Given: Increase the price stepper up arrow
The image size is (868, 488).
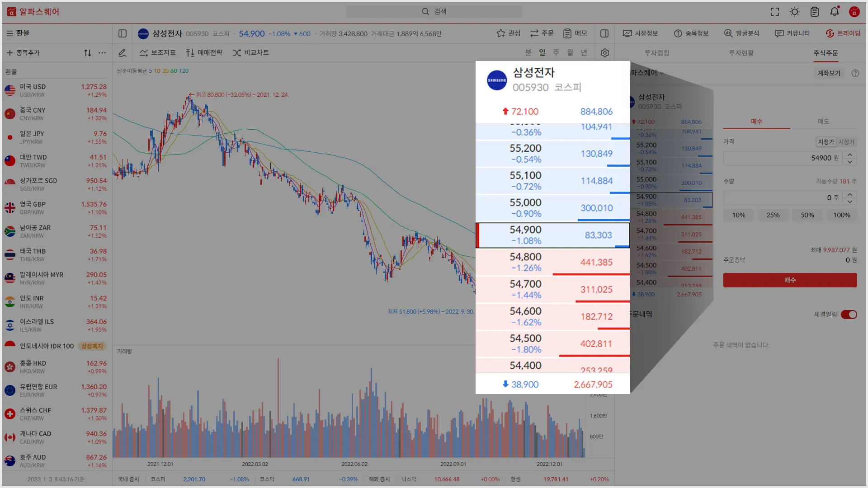Looking at the screenshot, I should (850, 155).
